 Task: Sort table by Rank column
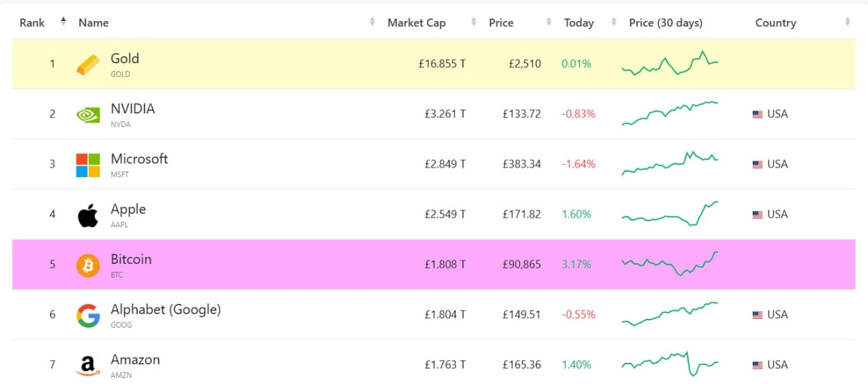click(33, 22)
